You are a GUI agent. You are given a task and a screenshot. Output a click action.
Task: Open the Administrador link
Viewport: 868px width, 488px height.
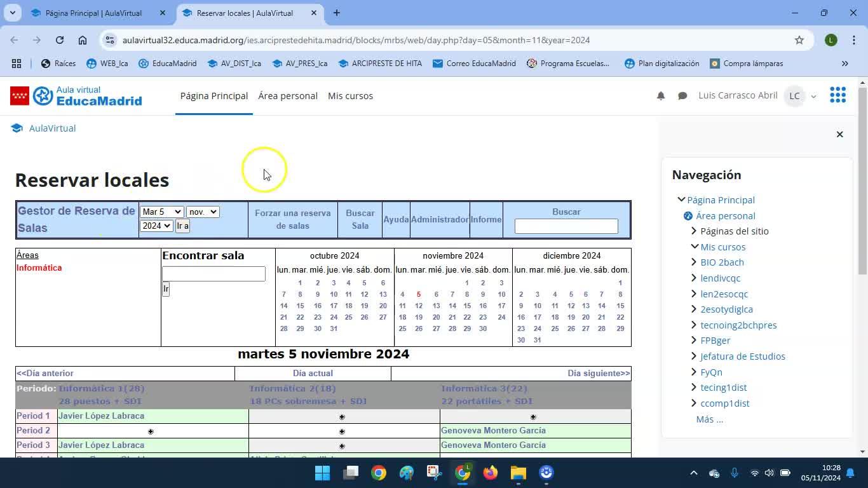(440, 219)
